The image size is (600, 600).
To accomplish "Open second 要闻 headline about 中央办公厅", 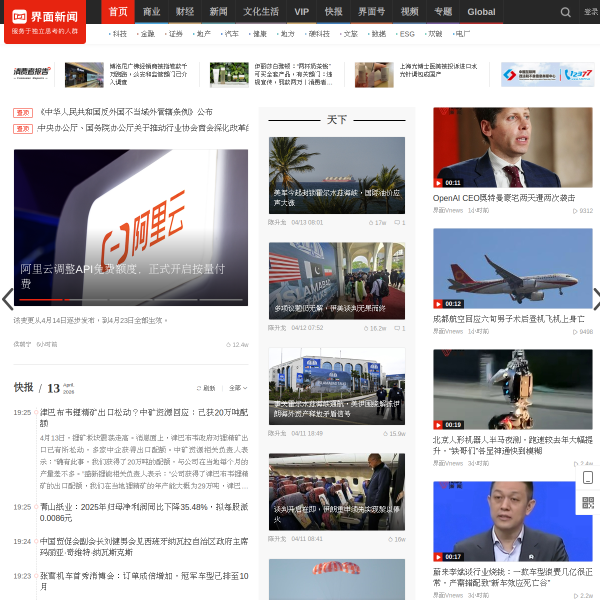I will [143, 128].
